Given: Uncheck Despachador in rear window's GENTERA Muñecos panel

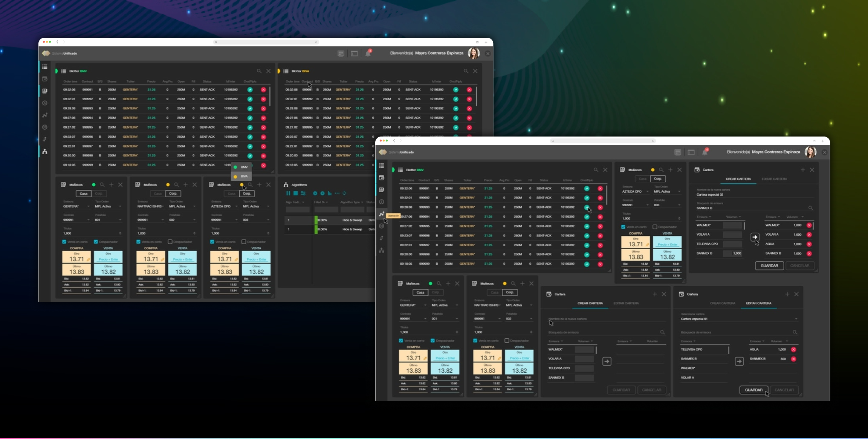Looking at the screenshot, I should [96, 242].
